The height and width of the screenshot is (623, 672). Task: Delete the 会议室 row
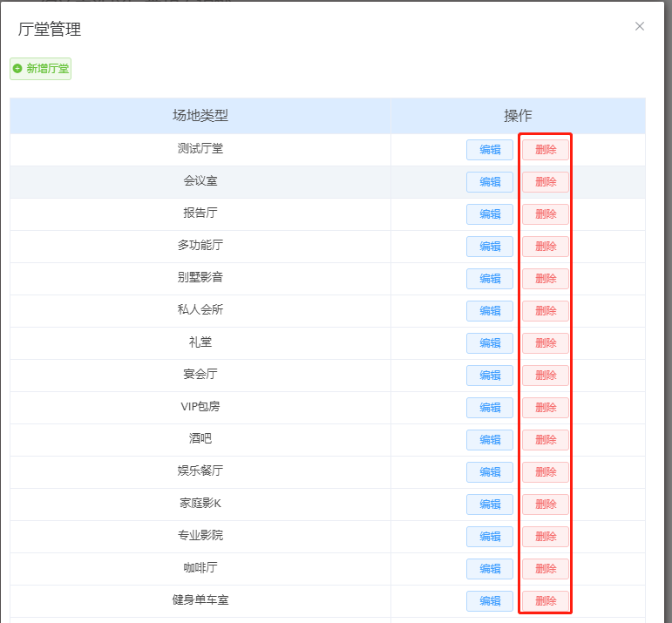click(x=546, y=182)
